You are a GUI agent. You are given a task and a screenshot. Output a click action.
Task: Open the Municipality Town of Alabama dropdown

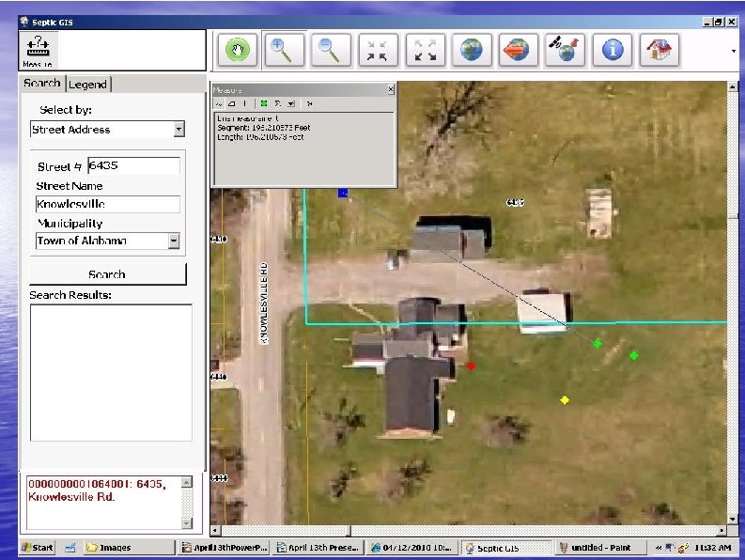tap(174, 241)
